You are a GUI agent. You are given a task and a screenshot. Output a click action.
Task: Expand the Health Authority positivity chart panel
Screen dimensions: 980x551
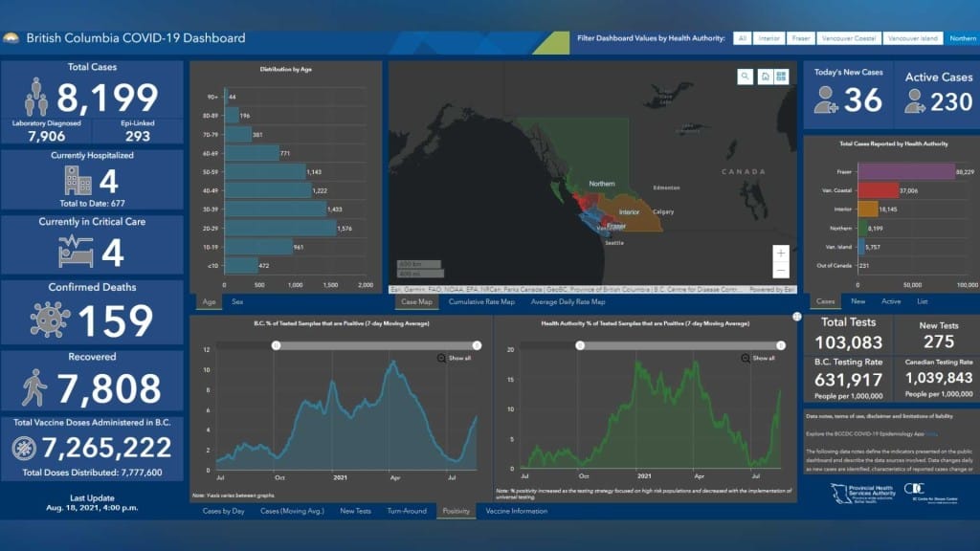point(796,317)
